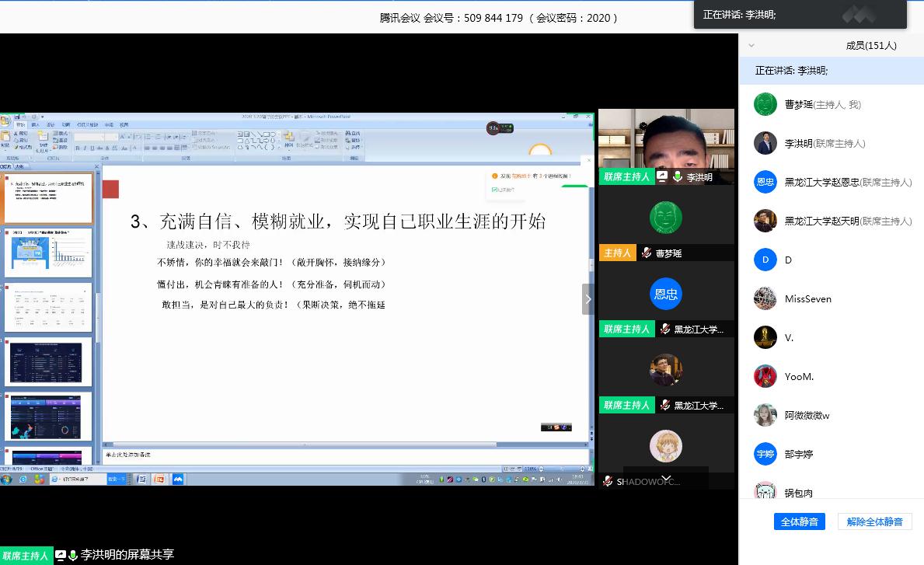This screenshot has height=565, width=924.
Task: Collapse the 成员 members panel chevron
Action: click(x=751, y=46)
